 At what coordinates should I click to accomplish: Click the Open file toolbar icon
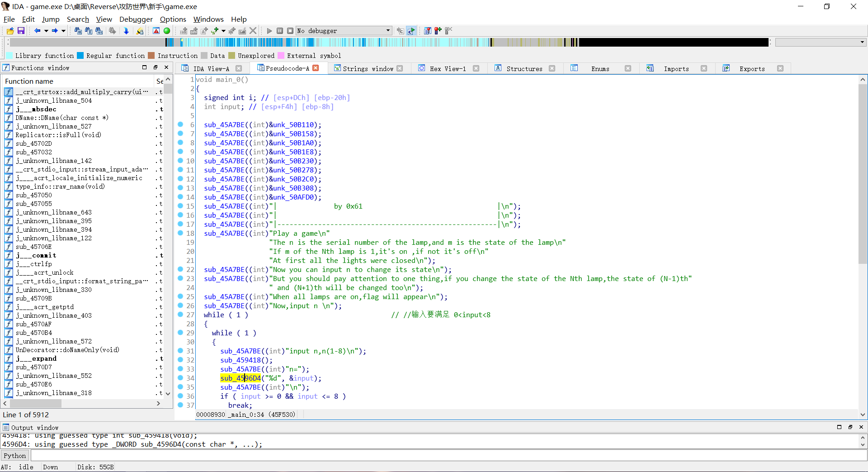point(10,31)
